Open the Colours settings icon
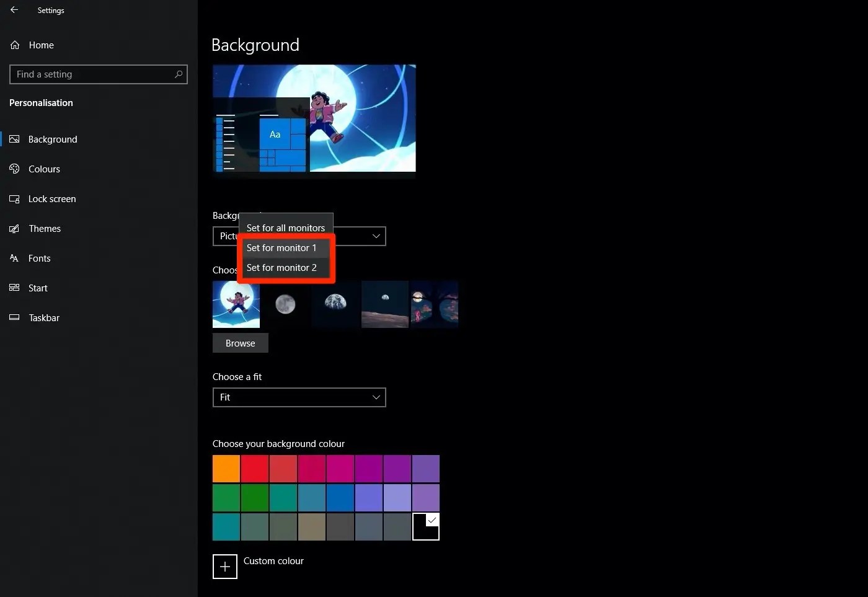868x597 pixels. click(x=14, y=169)
